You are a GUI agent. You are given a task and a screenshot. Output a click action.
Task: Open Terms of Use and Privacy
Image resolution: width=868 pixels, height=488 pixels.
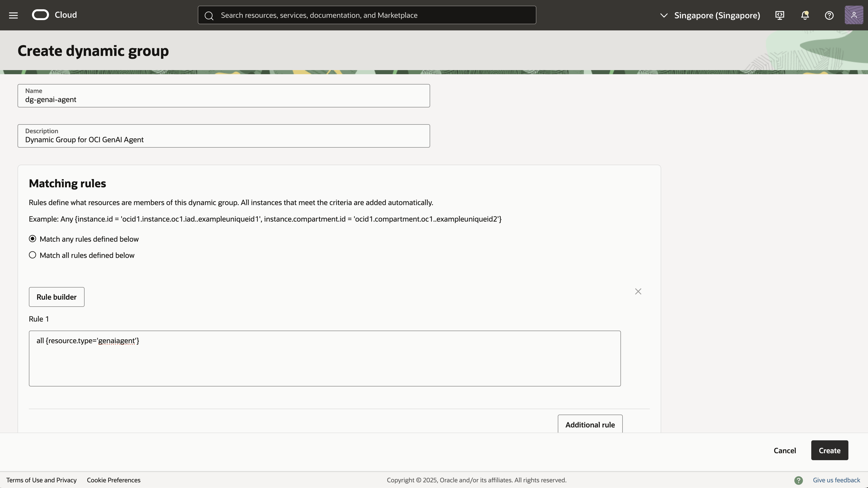pos(42,480)
